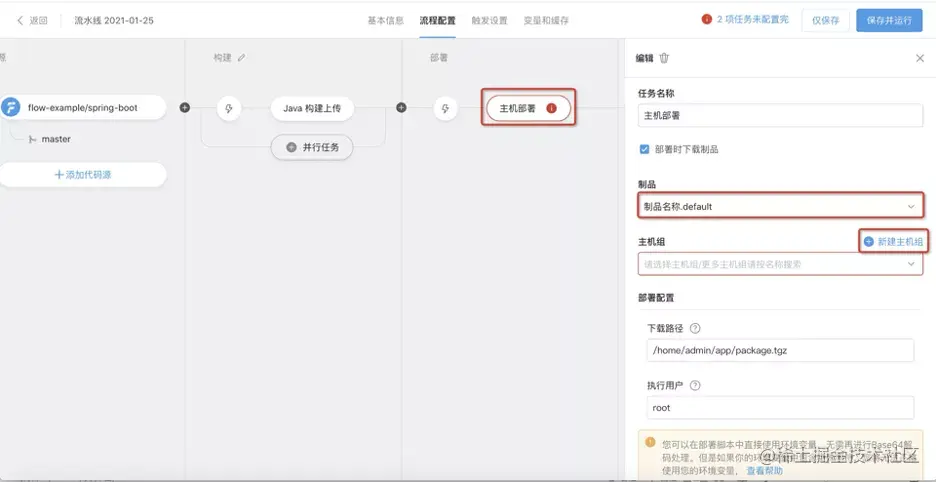Click the 保存并运行 button
The height and width of the screenshot is (482, 936).
(889, 20)
